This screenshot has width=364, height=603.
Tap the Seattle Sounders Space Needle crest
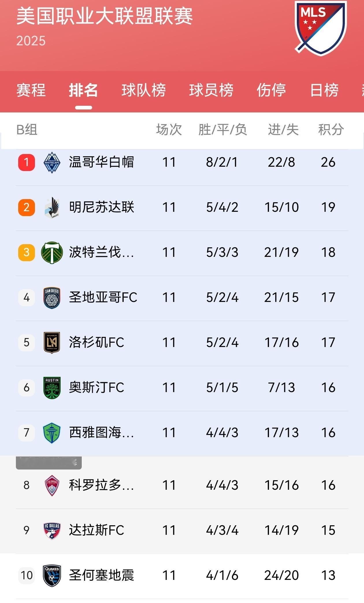point(52,433)
